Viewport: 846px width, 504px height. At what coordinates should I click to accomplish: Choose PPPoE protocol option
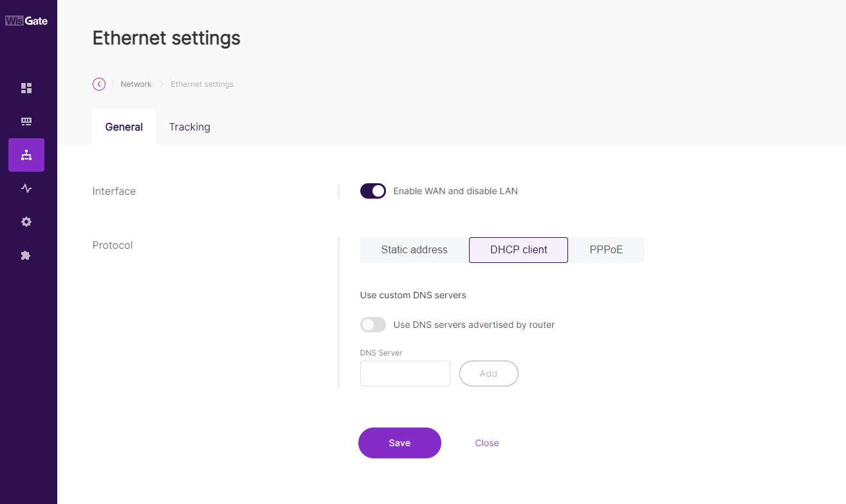tap(606, 250)
